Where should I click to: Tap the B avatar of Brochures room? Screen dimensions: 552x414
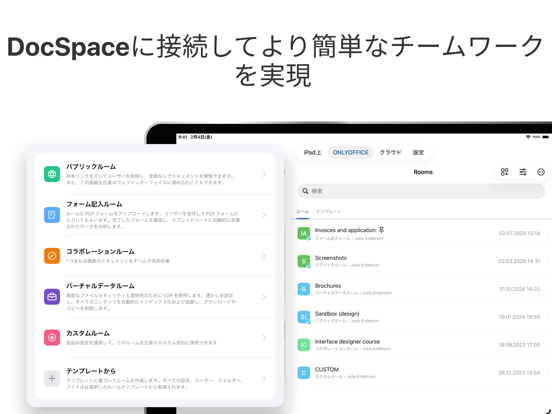[303, 289]
